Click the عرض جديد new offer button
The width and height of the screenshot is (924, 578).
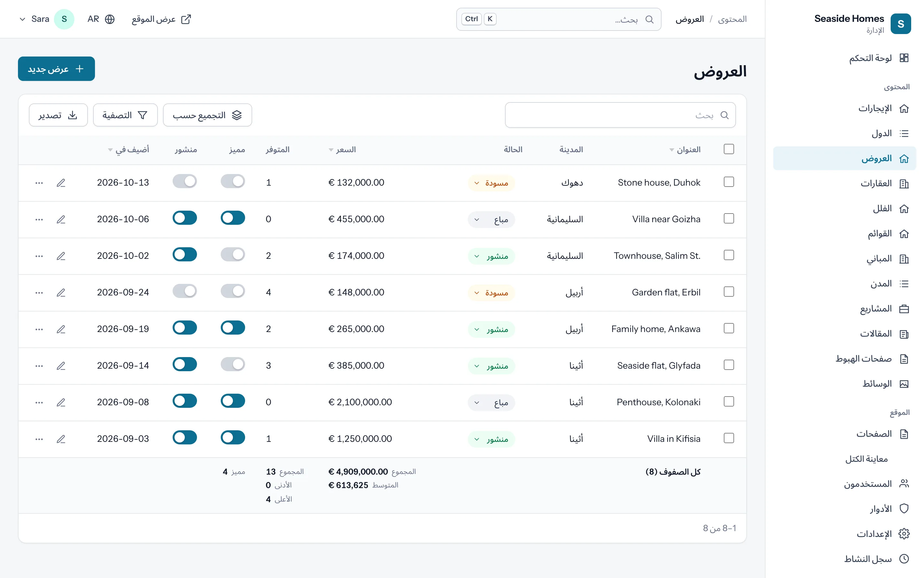pos(56,69)
